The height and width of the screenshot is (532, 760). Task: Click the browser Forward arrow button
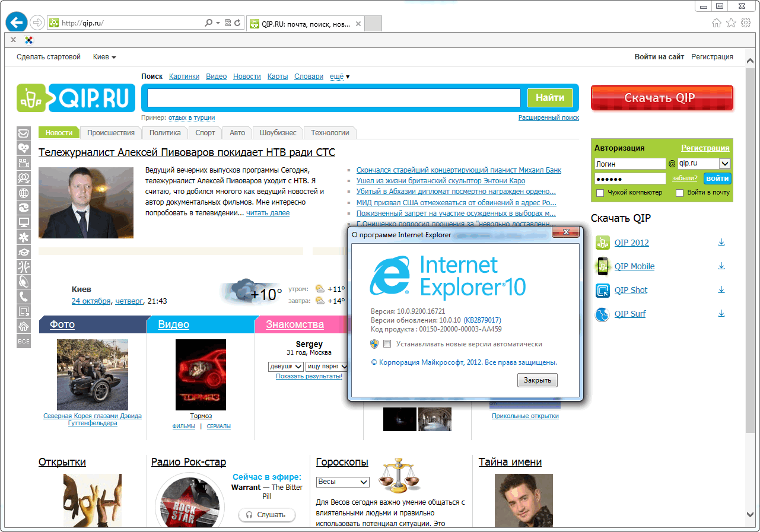pos(37,23)
